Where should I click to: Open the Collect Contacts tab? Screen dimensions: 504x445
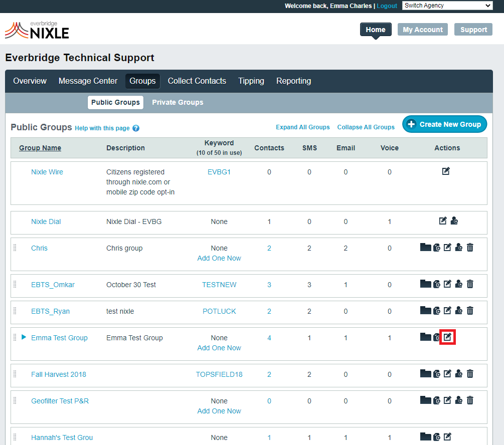(x=197, y=81)
